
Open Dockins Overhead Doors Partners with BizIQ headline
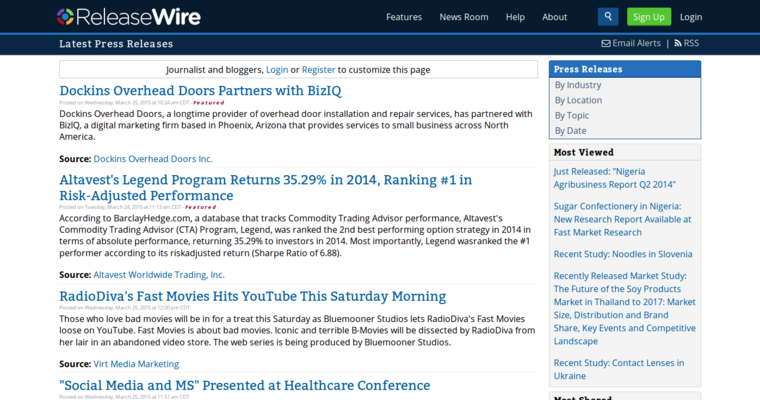pos(200,91)
